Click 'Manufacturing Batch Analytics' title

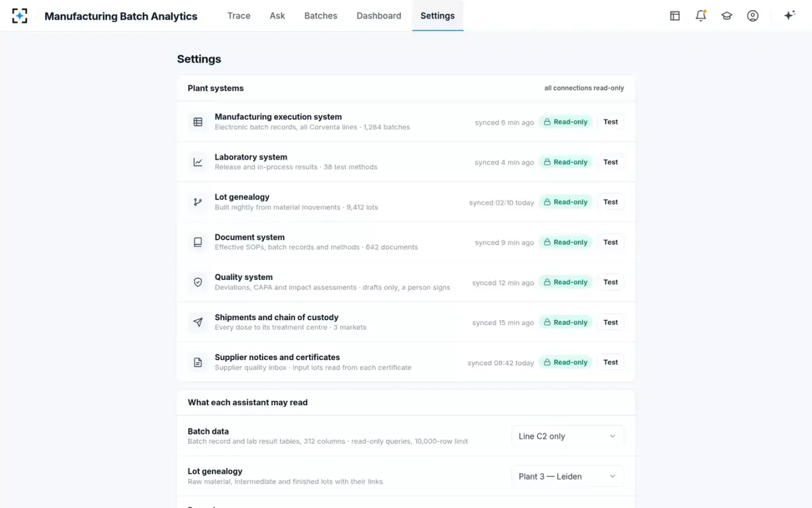(121, 17)
